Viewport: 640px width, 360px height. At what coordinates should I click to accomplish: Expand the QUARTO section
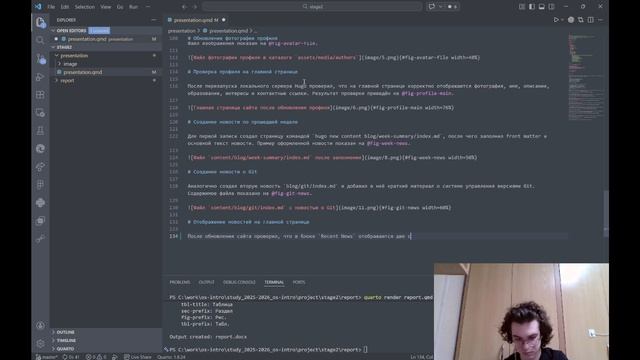pyautogui.click(x=106, y=349)
